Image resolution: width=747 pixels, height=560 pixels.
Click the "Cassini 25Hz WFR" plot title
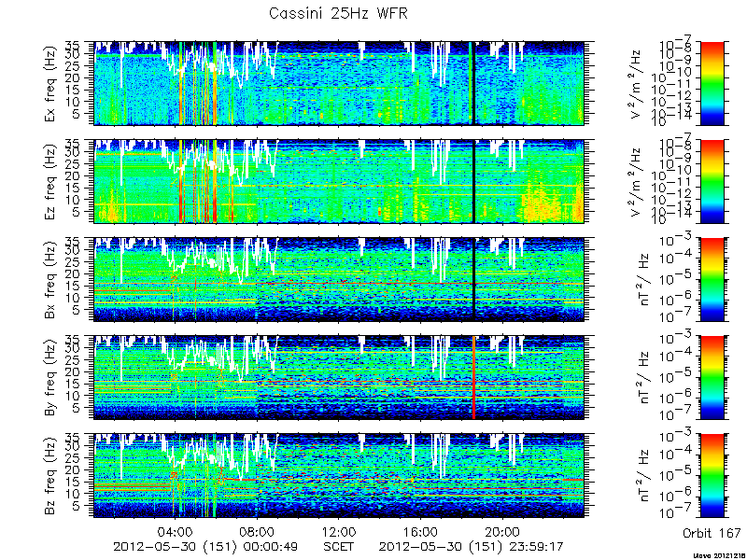338,13
